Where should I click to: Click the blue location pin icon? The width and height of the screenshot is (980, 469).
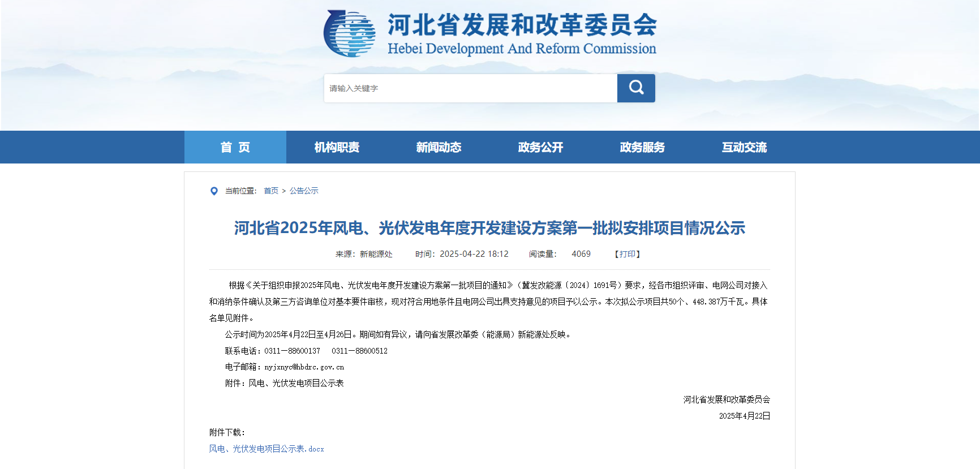pos(214,191)
